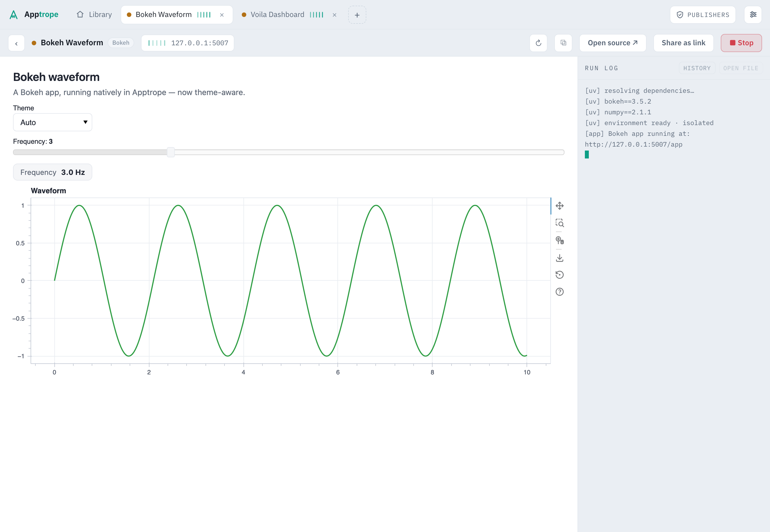Reset the plot view

559,275
